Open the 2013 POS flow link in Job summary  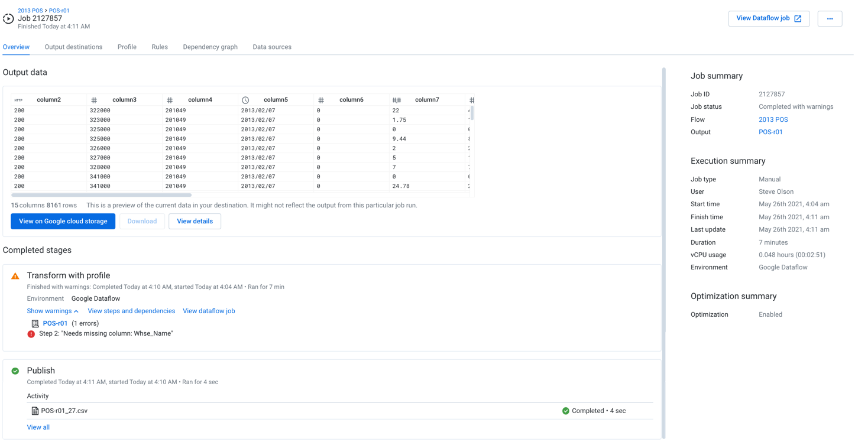(x=773, y=119)
